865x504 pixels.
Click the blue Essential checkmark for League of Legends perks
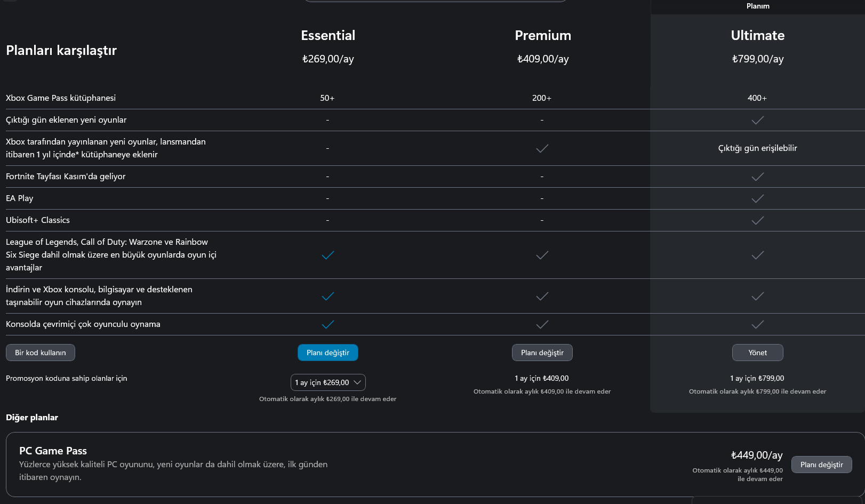[328, 255]
